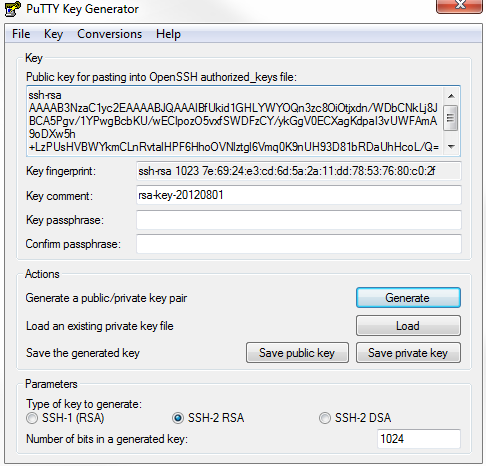Click the public key scroll up arrow
Screen dimensions: 486x466
pyautogui.click(x=451, y=96)
